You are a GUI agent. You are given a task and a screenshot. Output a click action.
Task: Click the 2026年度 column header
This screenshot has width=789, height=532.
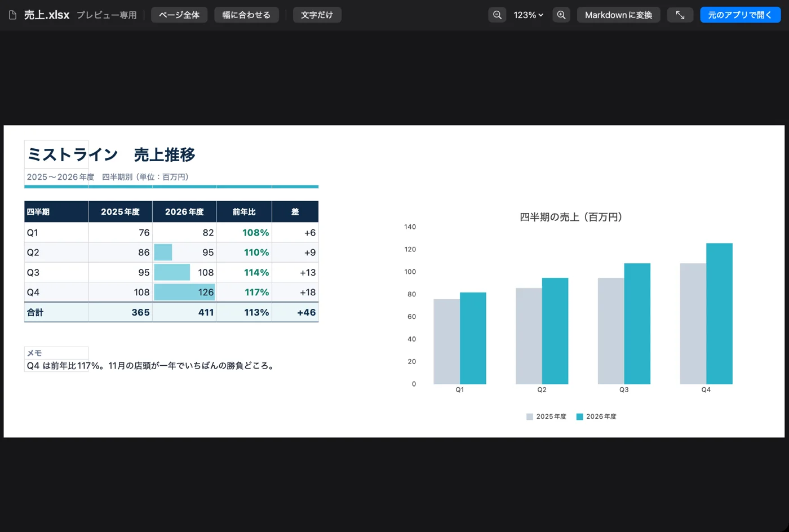click(x=185, y=212)
